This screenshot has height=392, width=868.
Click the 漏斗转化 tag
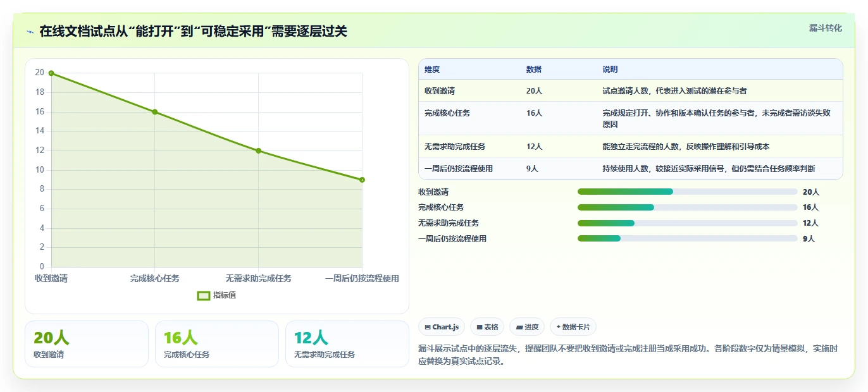826,28
